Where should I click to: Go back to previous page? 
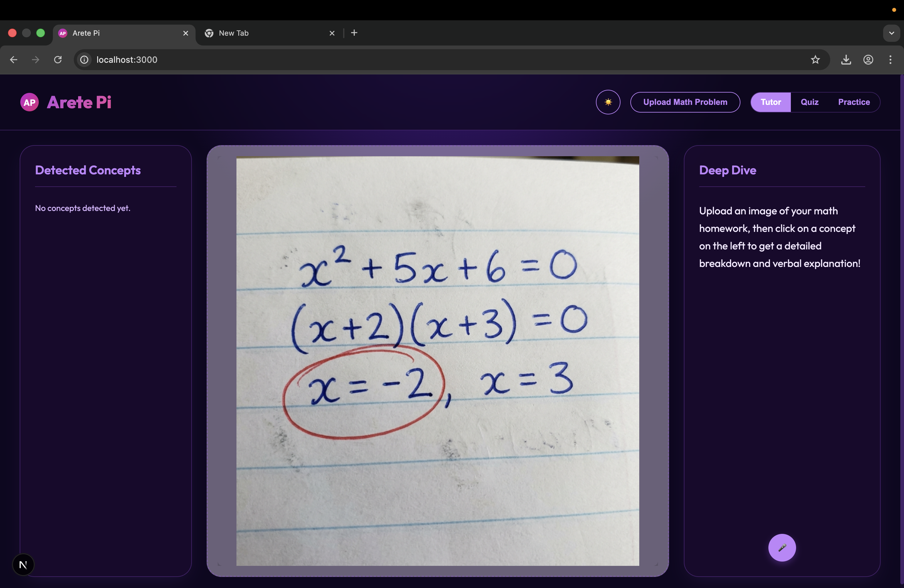[x=14, y=60]
